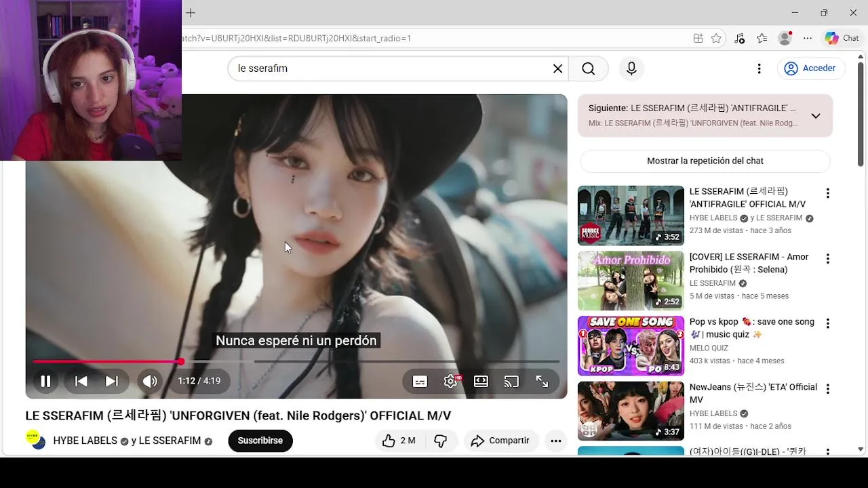Viewport: 868px width, 488px height.
Task: Dislike the video thumbs down
Action: click(x=441, y=441)
